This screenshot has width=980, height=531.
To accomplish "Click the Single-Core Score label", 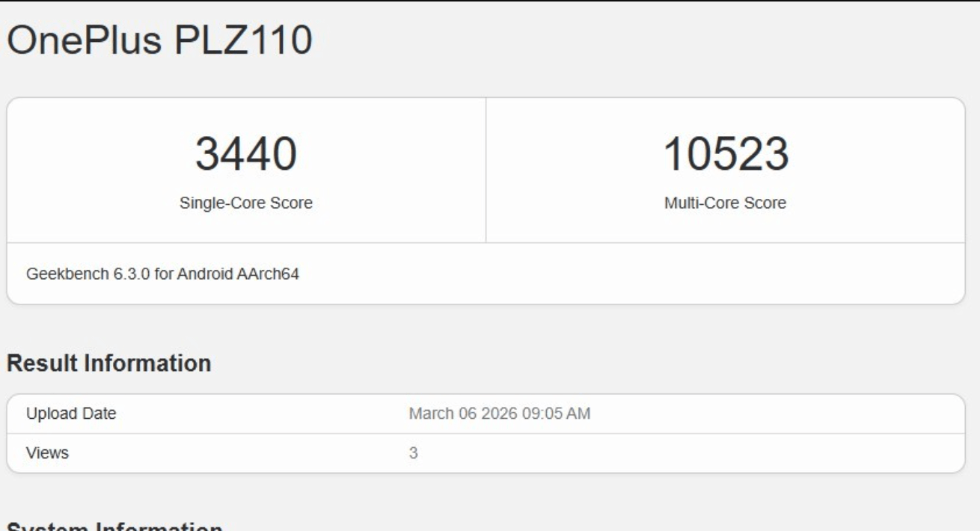I will (x=246, y=203).
